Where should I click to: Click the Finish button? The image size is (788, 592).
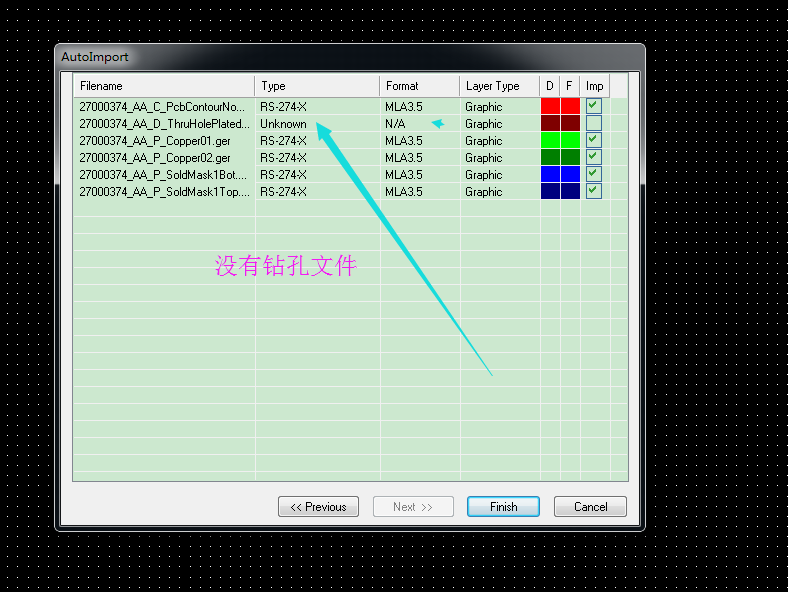[503, 507]
